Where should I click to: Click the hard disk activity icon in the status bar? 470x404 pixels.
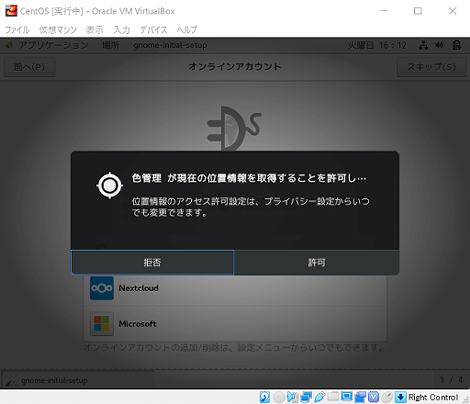click(x=265, y=397)
